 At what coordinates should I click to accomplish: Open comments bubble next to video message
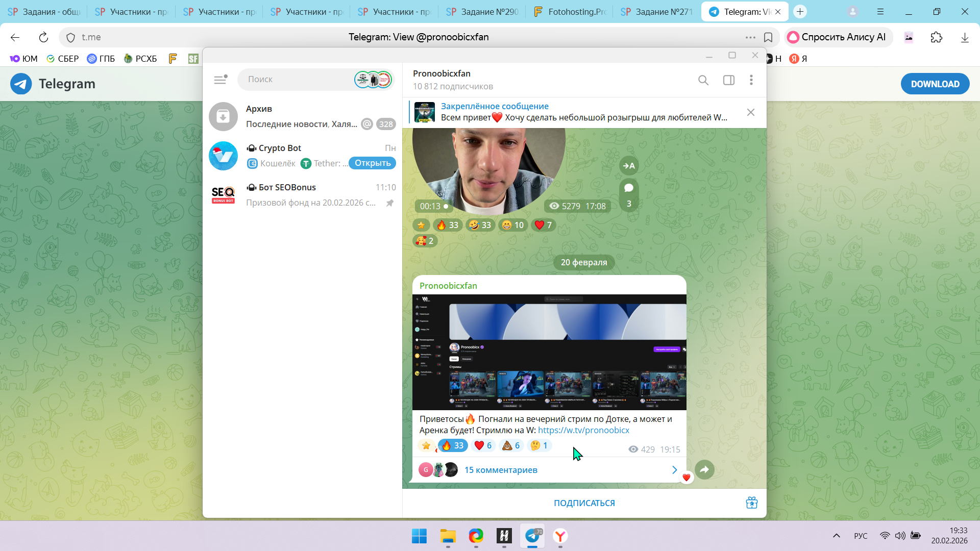[x=629, y=194]
